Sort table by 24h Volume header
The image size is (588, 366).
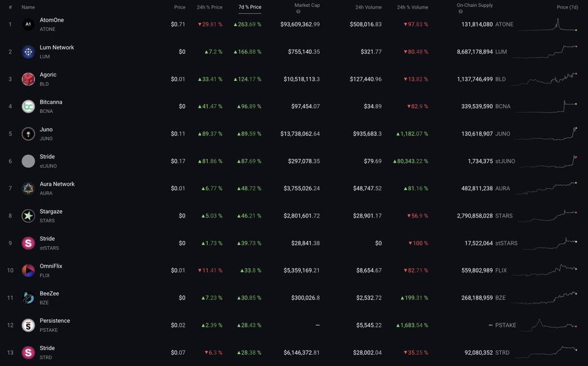pos(368,7)
